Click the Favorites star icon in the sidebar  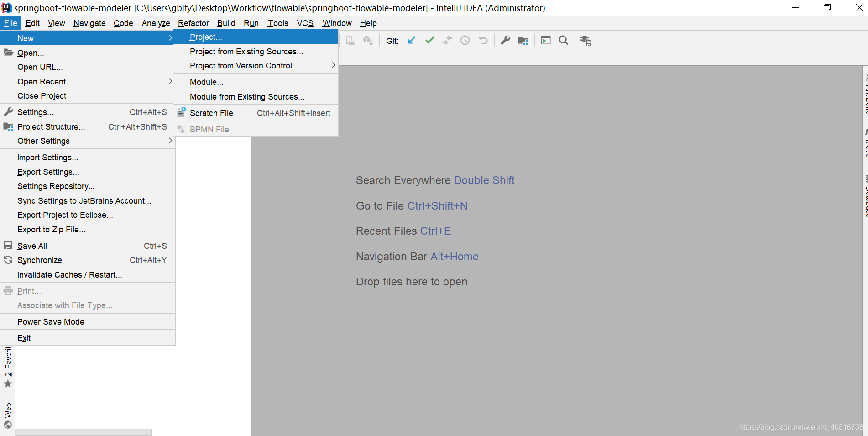click(8, 383)
